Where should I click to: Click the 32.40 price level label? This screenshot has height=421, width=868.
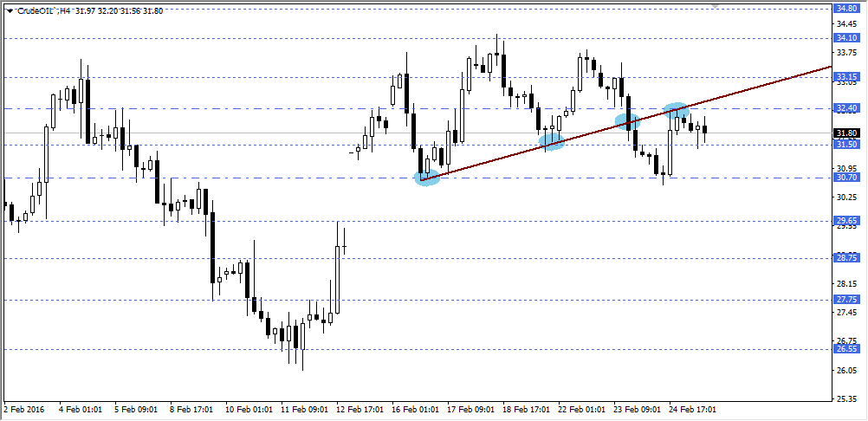[x=845, y=108]
